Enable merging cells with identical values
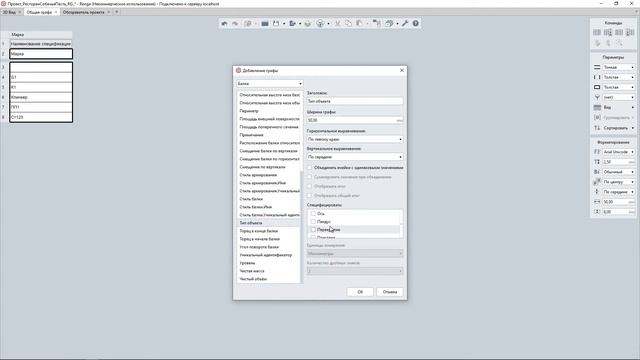Screen dimensions: 640x360 309,168
